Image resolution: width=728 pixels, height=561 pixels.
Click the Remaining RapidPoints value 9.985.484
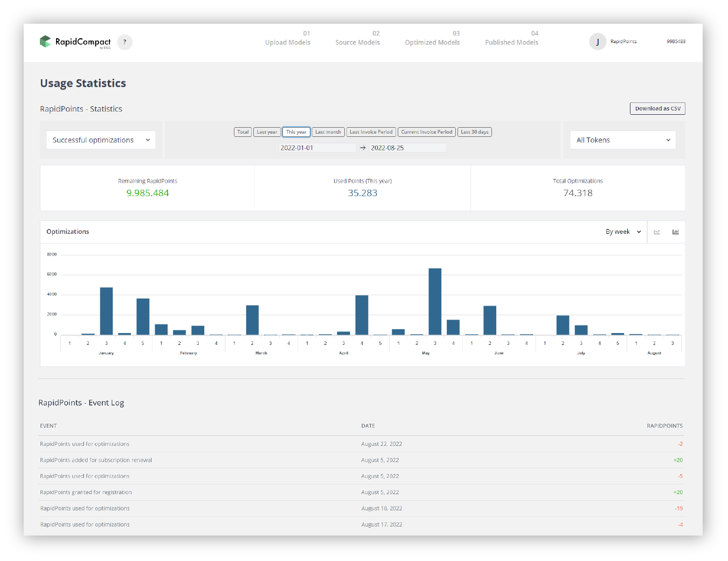click(x=148, y=193)
